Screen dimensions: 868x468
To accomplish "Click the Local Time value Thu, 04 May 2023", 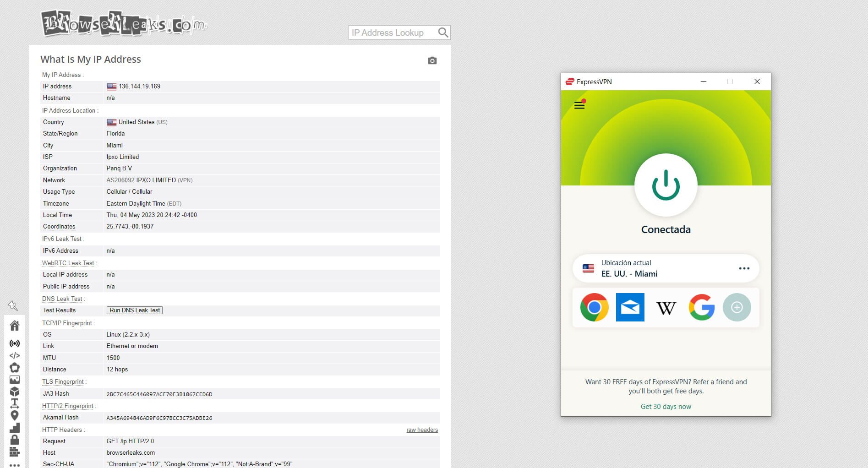I will pos(152,215).
